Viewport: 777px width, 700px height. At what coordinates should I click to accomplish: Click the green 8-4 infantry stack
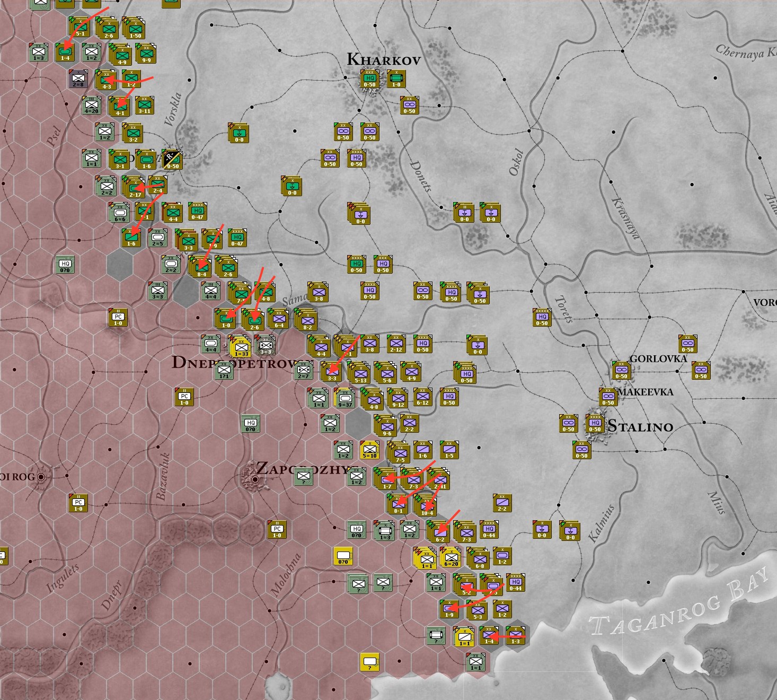200,266
